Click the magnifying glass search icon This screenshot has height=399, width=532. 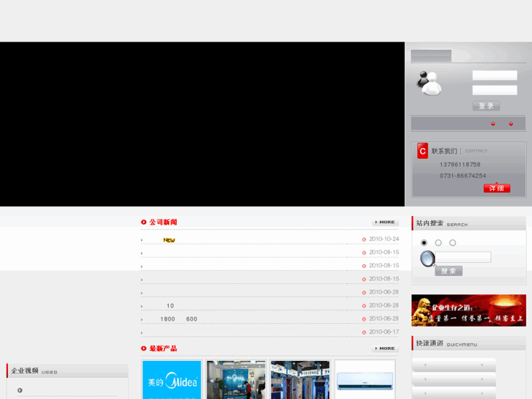click(x=427, y=258)
